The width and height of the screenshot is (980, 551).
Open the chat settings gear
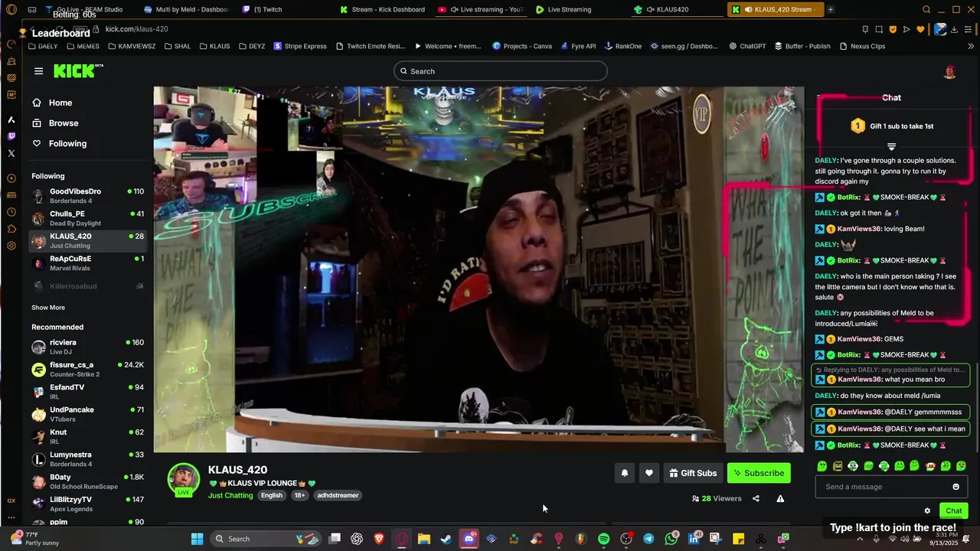click(927, 510)
